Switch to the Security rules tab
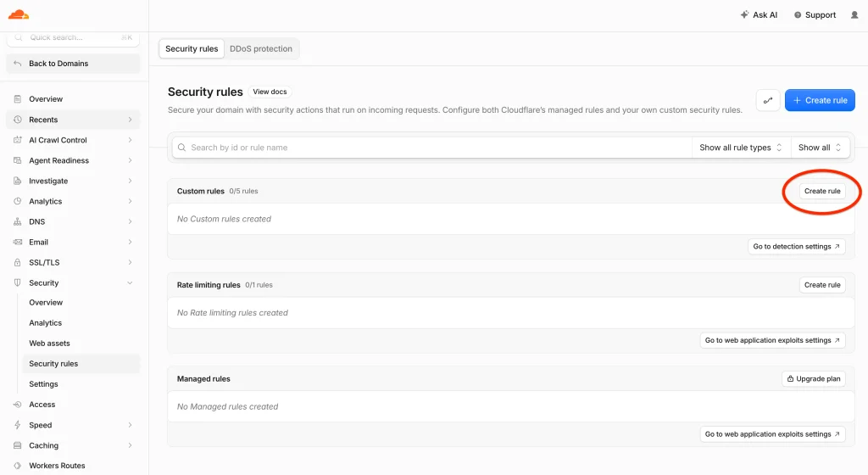 192,48
